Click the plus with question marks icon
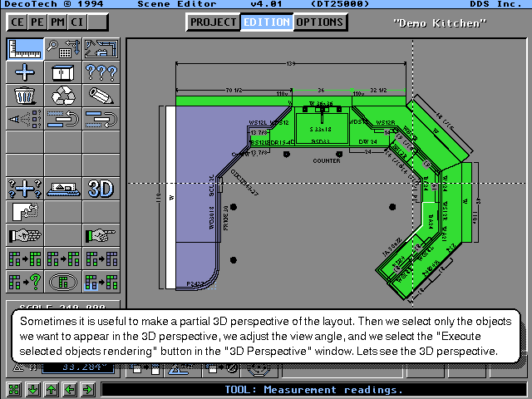 (x=25, y=189)
